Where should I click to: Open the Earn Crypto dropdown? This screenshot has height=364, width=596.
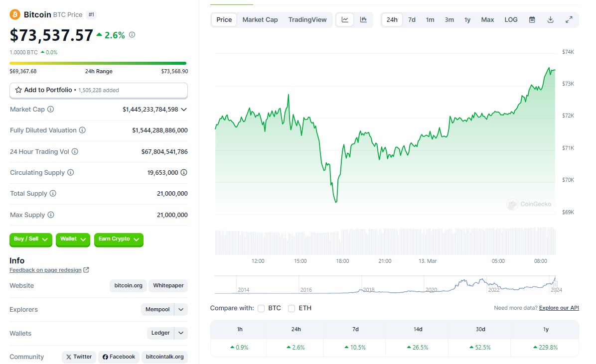(119, 240)
